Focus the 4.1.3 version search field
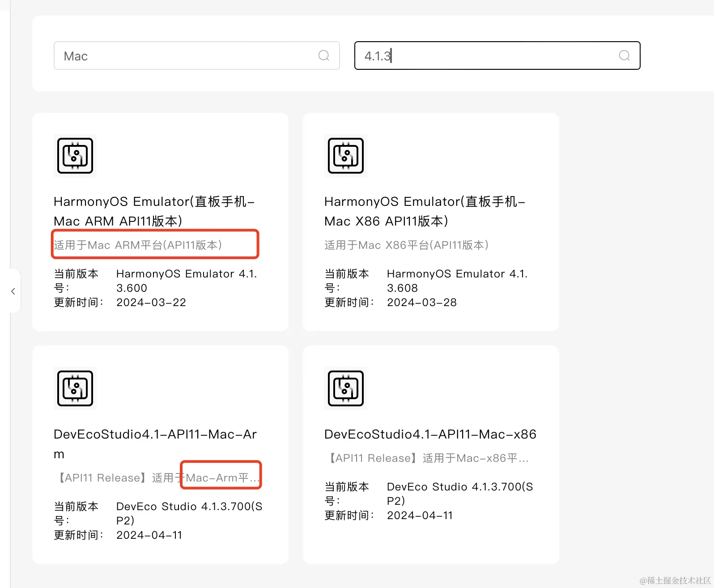This screenshot has width=714, height=588. pos(497,55)
